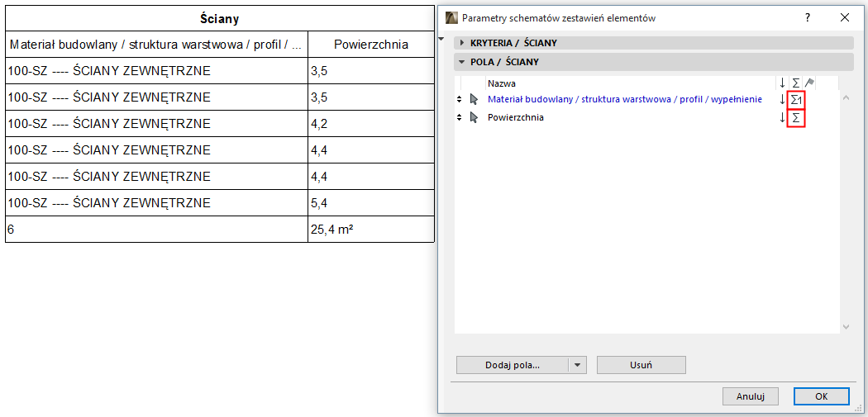
Task: Click the Σ sum column header
Action: [x=795, y=83]
